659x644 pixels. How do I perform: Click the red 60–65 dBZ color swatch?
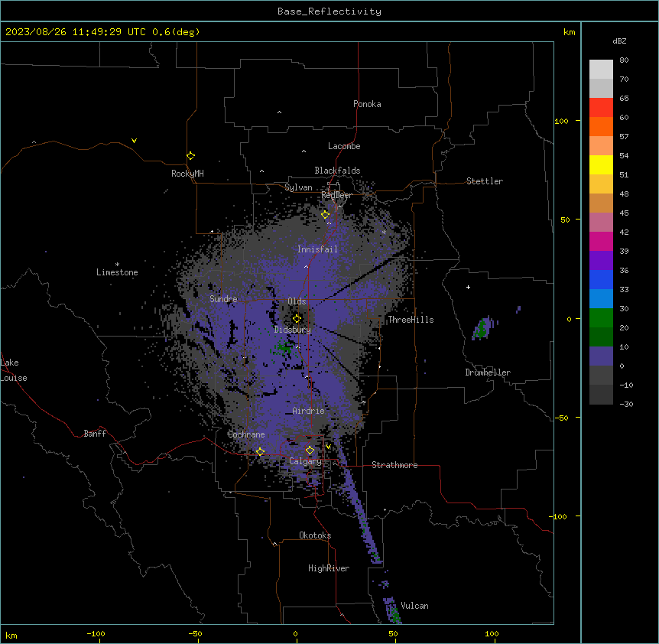[601, 108]
